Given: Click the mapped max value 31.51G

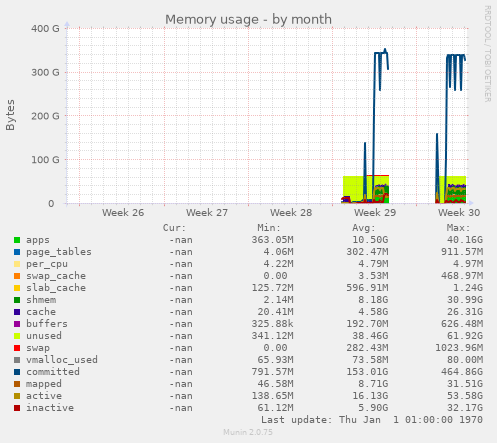Looking at the screenshot, I should 465,384.
